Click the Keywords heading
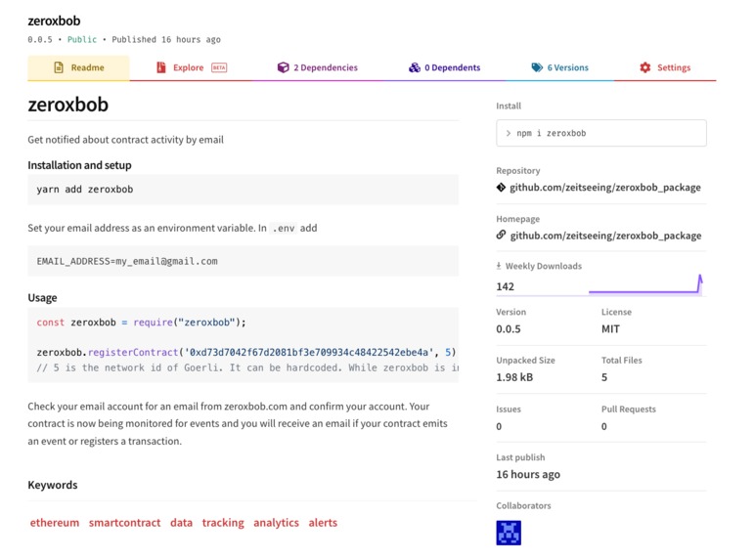The image size is (754, 560). click(53, 485)
